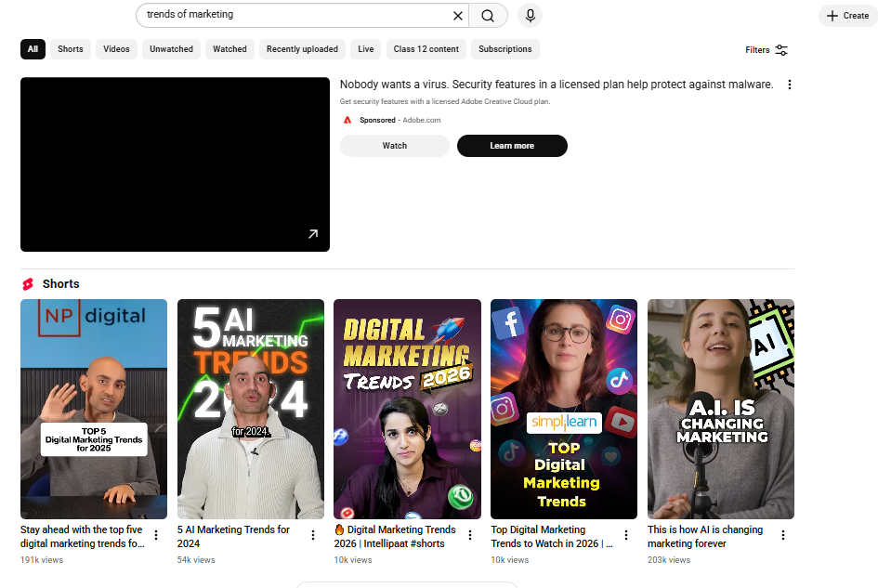Click title 'Stay ahead with the top five'

83,537
